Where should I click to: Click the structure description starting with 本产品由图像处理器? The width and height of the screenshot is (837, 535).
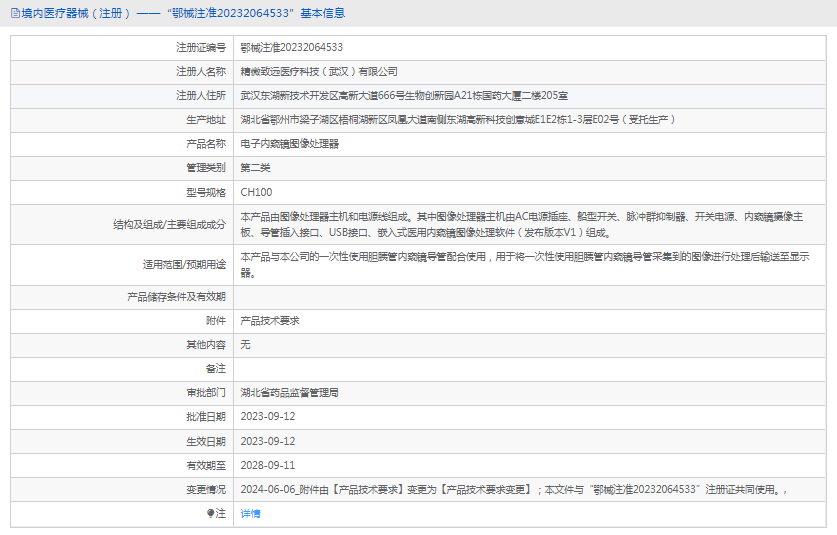522,225
